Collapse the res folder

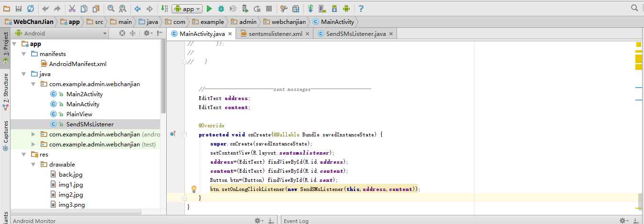tap(24, 155)
